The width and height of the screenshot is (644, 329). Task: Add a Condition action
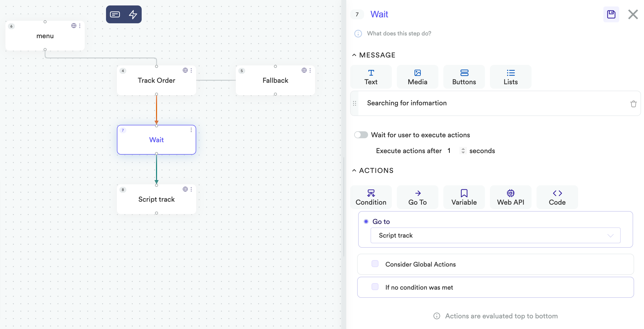[x=371, y=197]
